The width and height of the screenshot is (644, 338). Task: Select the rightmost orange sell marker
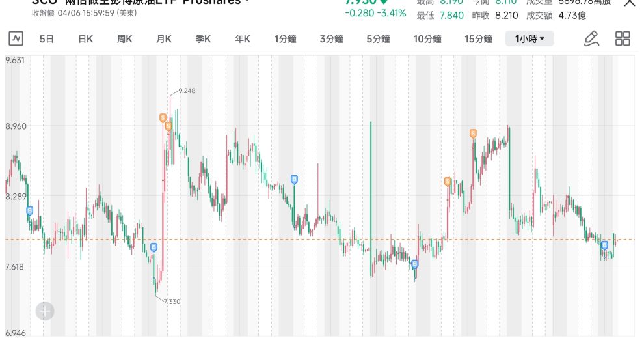point(473,134)
